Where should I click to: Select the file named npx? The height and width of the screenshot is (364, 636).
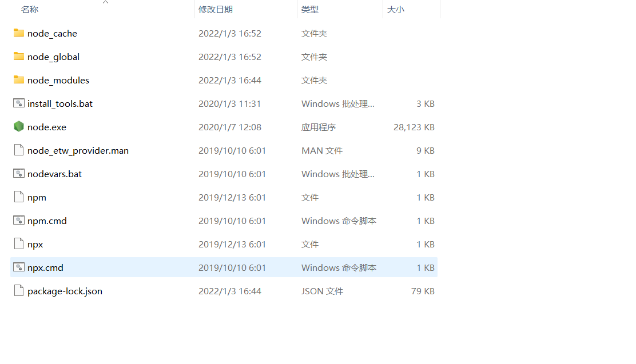click(35, 245)
